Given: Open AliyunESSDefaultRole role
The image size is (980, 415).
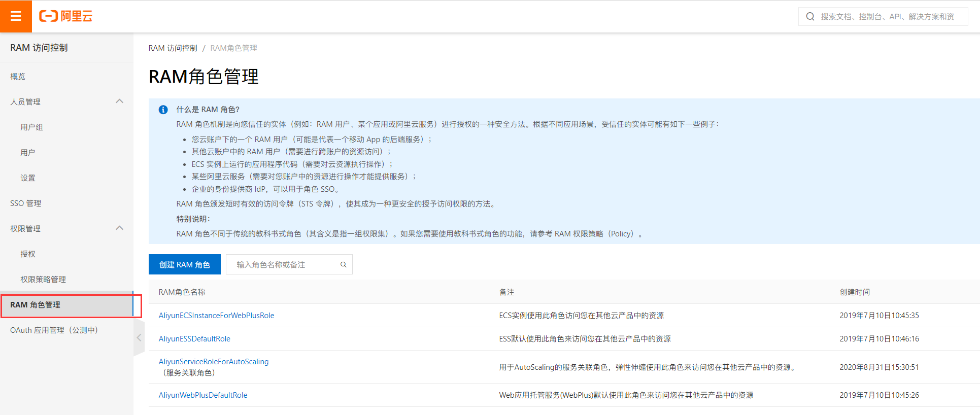Looking at the screenshot, I should pos(194,339).
